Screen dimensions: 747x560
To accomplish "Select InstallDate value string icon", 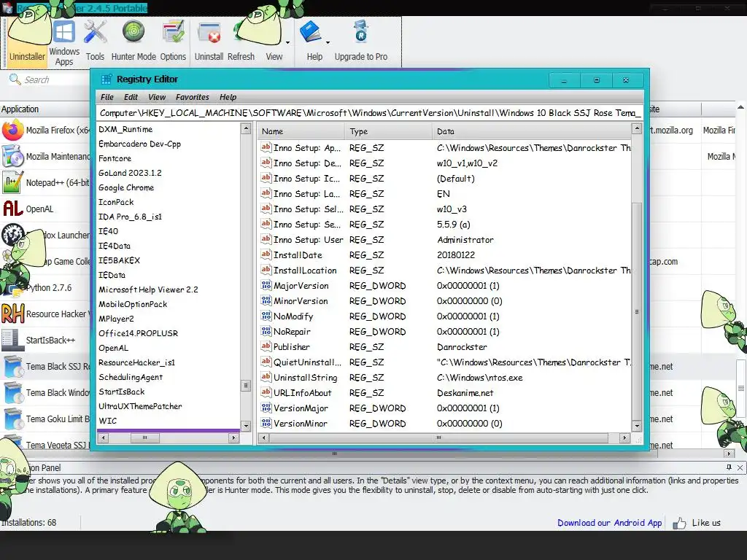I will coord(266,254).
